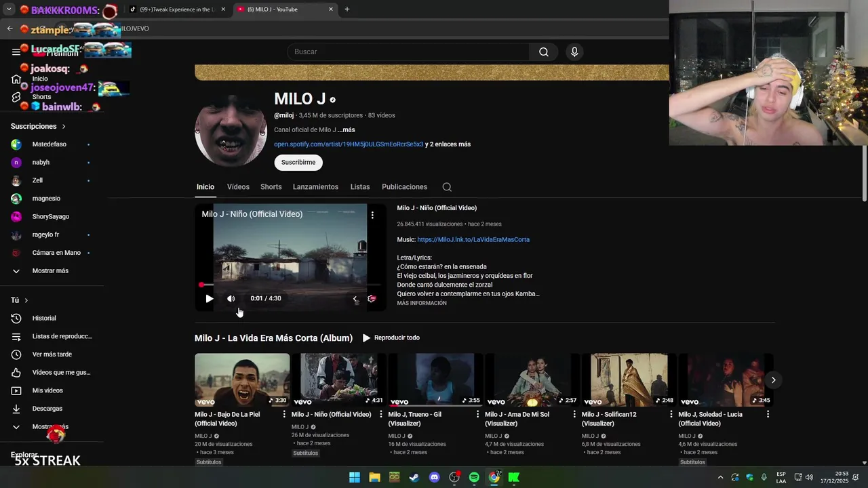Focus the Buscar search field
The height and width of the screenshot is (488, 868).
click(x=408, y=52)
